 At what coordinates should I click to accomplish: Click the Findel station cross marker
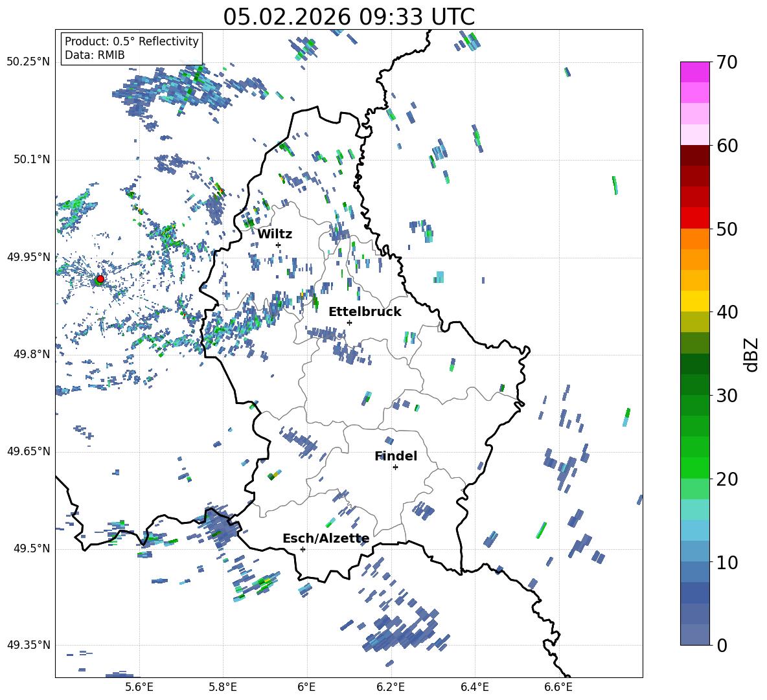click(395, 468)
